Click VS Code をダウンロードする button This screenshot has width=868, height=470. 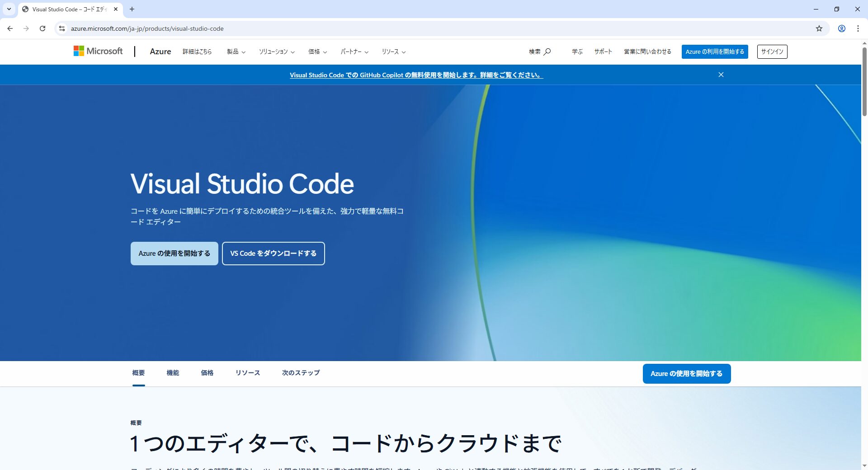click(x=274, y=254)
